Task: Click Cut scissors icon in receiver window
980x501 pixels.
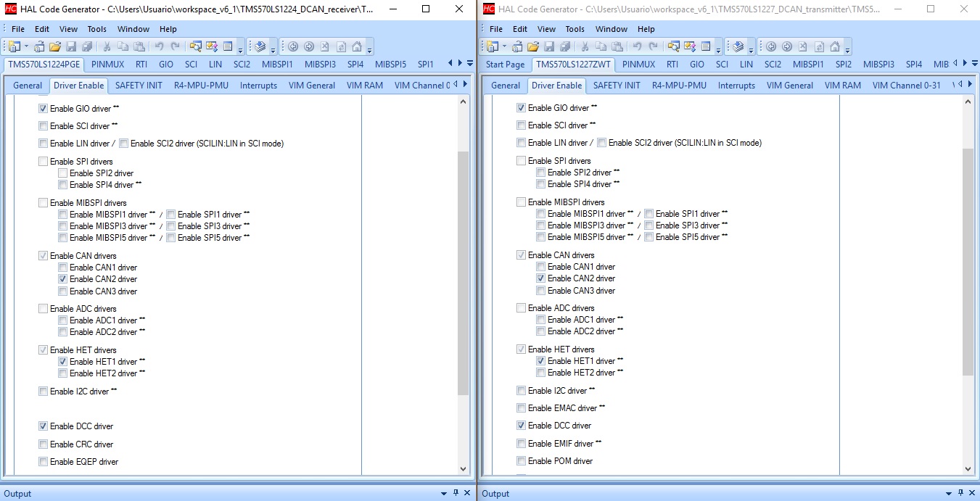Action: (x=106, y=46)
